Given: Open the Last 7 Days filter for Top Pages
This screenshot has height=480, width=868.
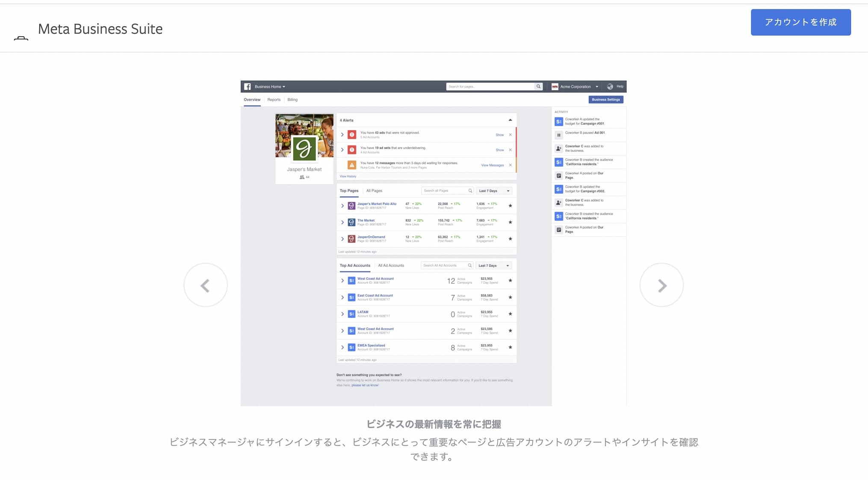Looking at the screenshot, I should click(x=494, y=190).
